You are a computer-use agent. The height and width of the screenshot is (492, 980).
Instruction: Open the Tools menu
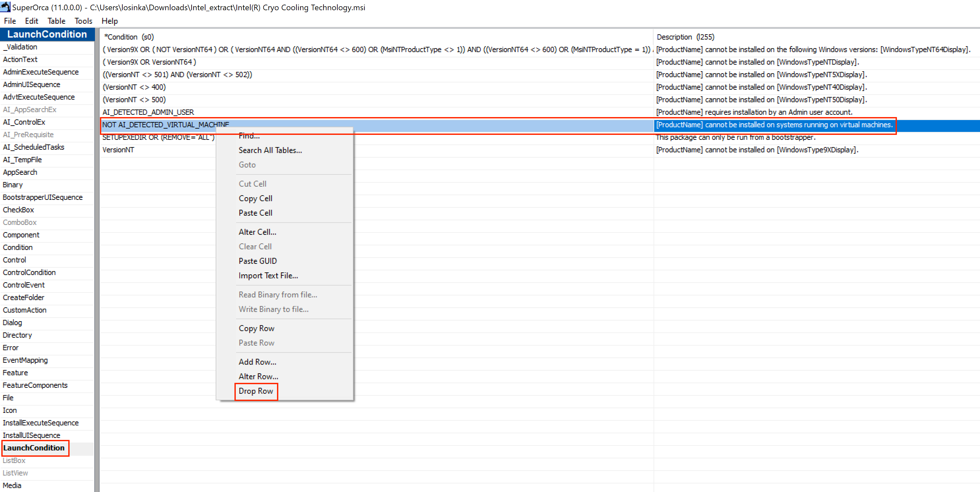coord(83,21)
